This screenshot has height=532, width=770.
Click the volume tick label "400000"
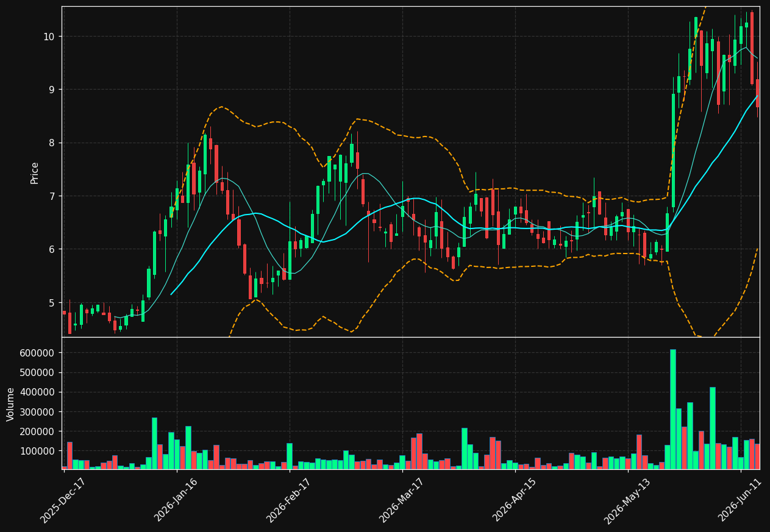coord(38,392)
